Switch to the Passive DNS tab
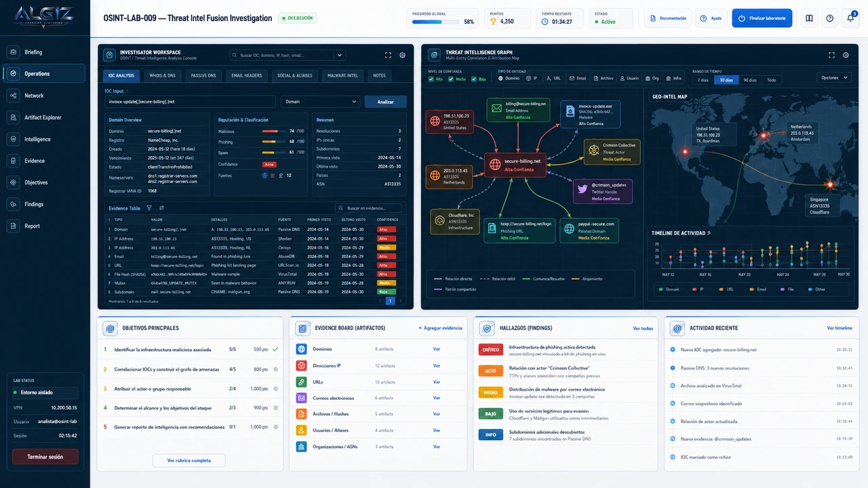 tap(203, 75)
